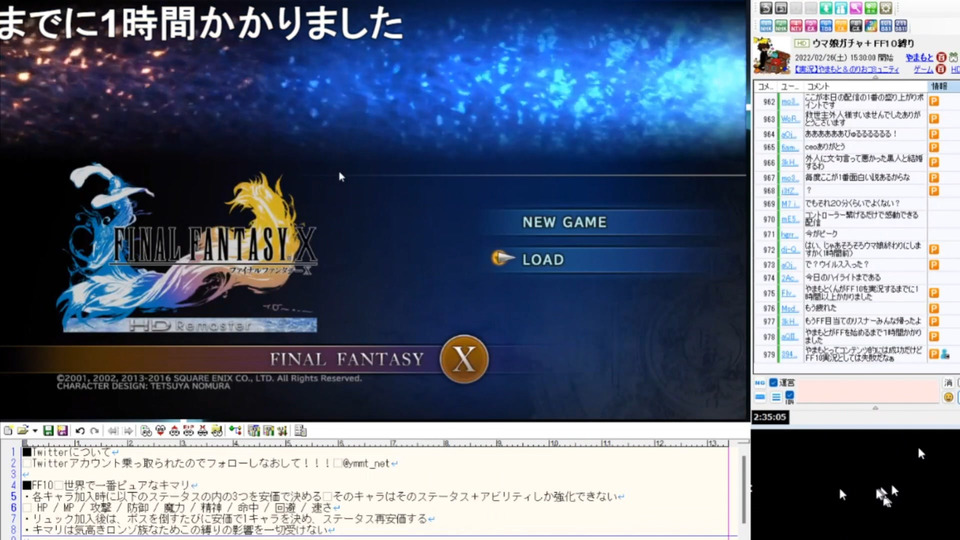Click the Search binoculars icon with page
This screenshot has height=540, width=960.
tap(146, 431)
